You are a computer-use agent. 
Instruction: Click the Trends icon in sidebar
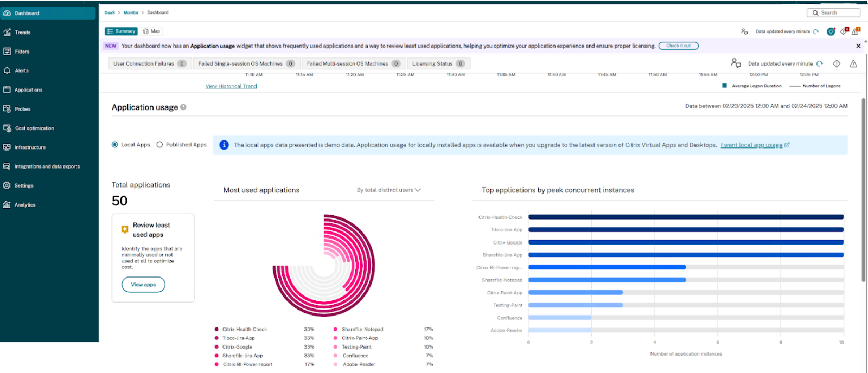coord(7,33)
